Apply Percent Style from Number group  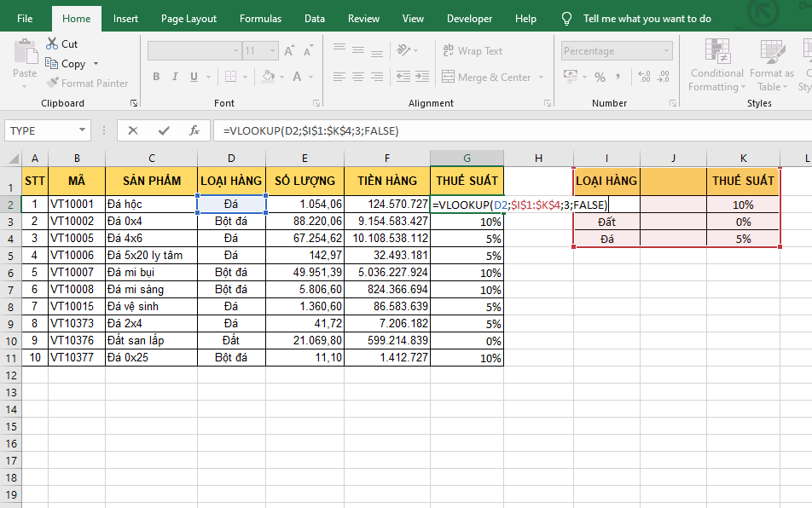[600, 77]
